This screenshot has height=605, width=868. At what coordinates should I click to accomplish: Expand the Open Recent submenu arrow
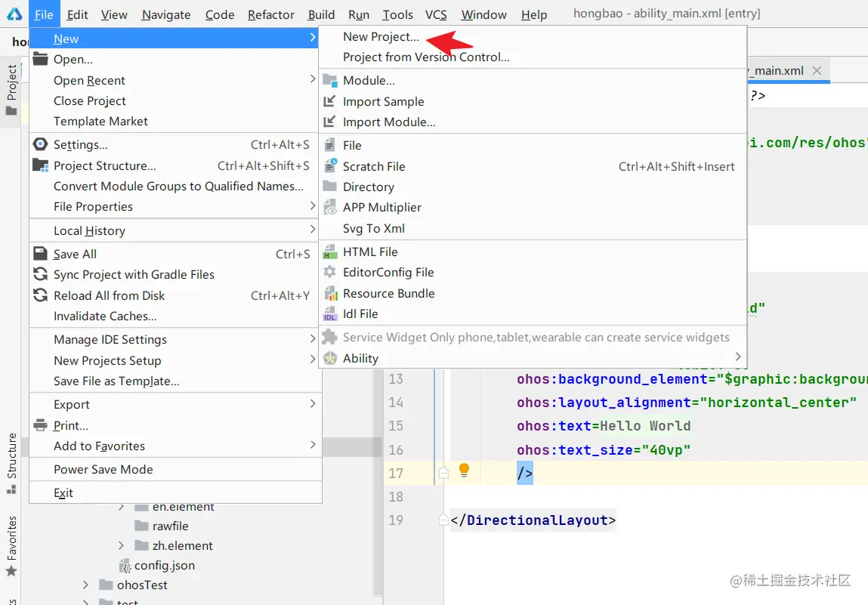click(313, 79)
